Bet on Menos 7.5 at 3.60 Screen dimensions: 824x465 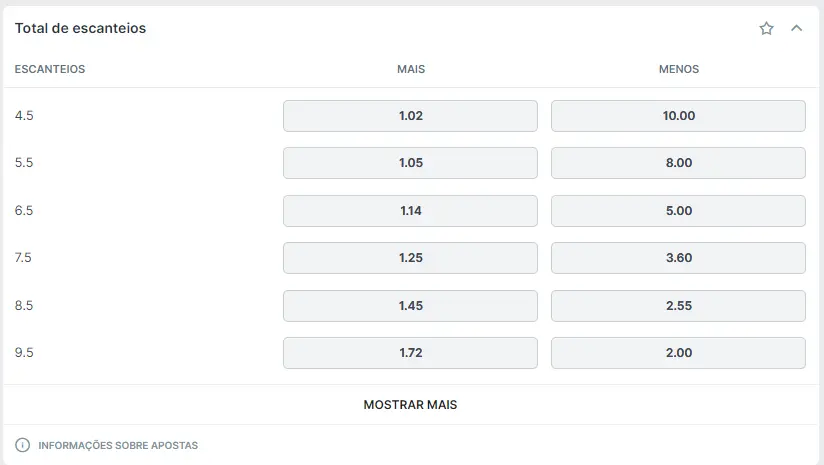pos(678,258)
